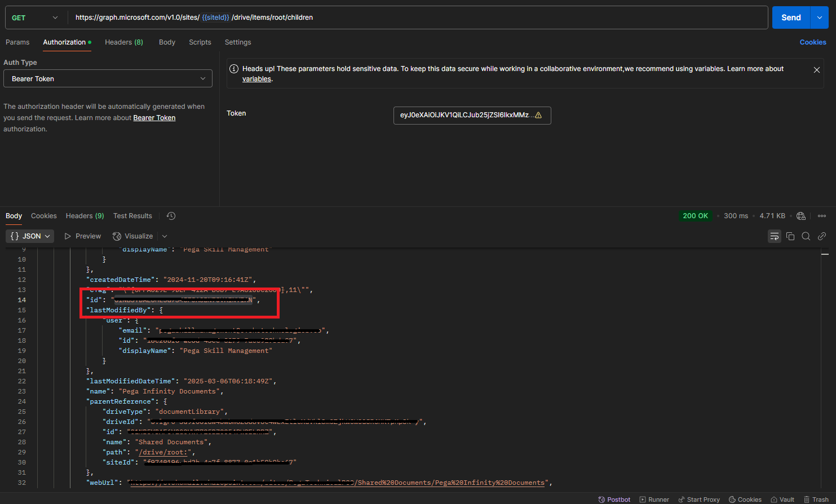Click the info icon in Heads up banner
The image size is (836, 504).
click(x=234, y=69)
